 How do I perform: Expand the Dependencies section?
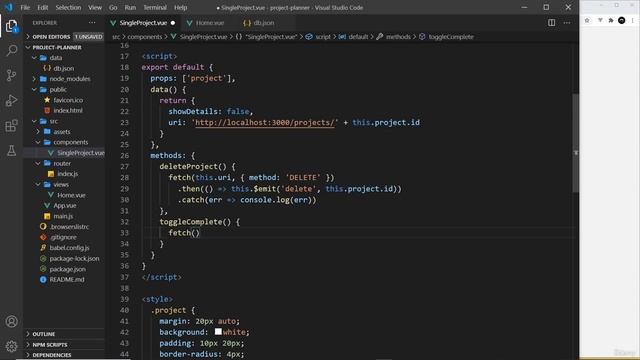pos(65,355)
